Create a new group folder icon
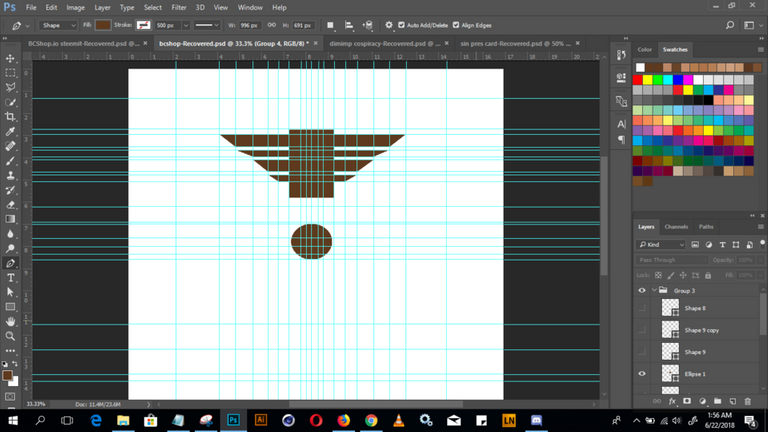 [x=716, y=400]
